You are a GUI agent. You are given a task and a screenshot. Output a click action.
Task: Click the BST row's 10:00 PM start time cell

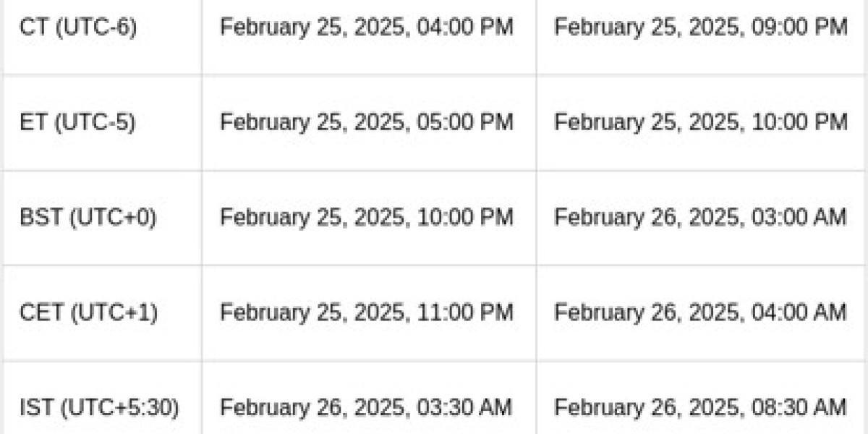coord(367,217)
